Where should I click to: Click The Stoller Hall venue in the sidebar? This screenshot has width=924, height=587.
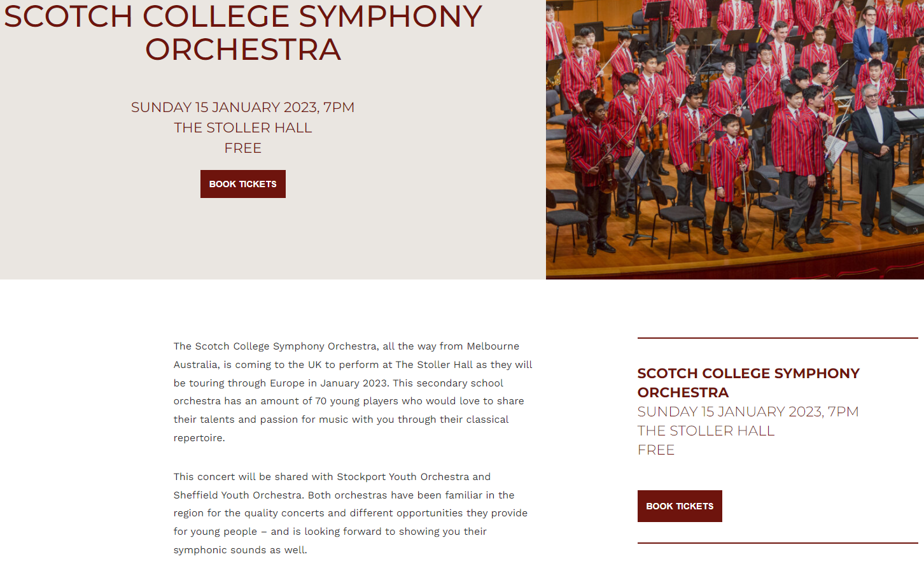point(706,430)
